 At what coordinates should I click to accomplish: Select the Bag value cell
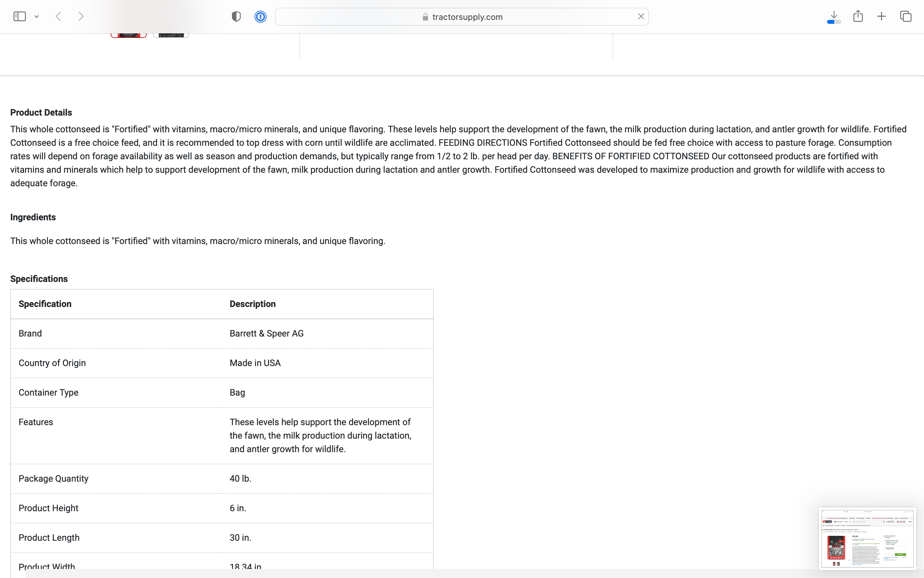(x=237, y=393)
